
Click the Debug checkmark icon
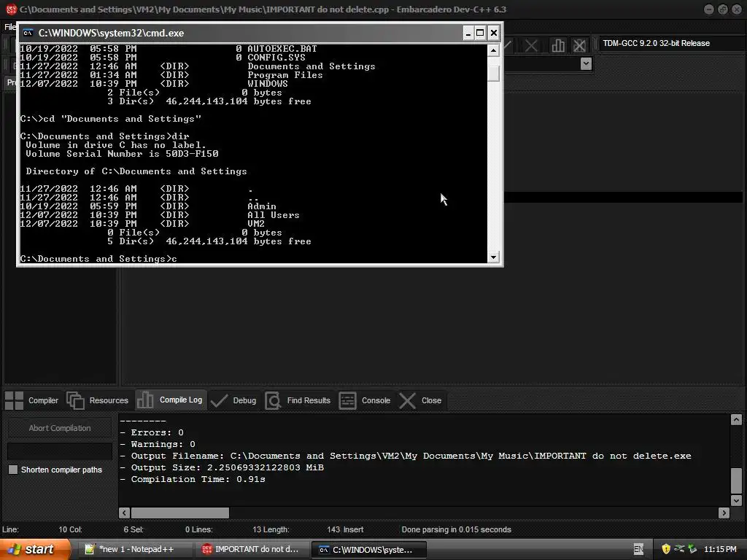219,400
